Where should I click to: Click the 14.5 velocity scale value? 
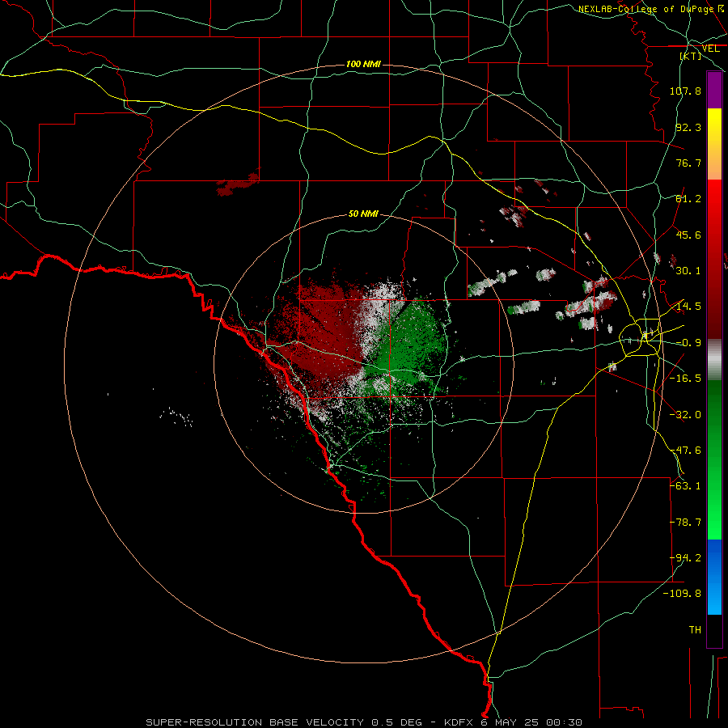point(688,307)
